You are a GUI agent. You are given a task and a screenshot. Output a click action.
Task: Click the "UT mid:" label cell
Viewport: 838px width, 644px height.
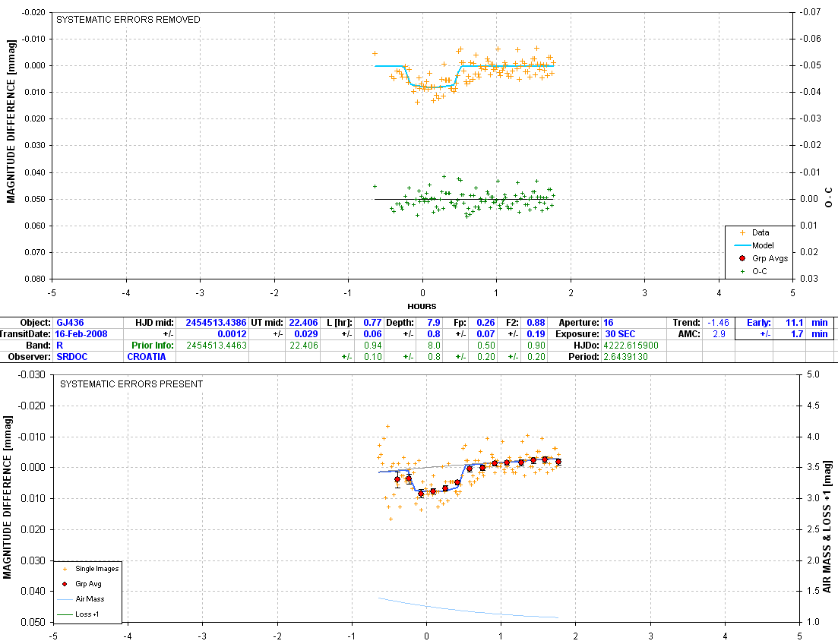click(x=267, y=323)
